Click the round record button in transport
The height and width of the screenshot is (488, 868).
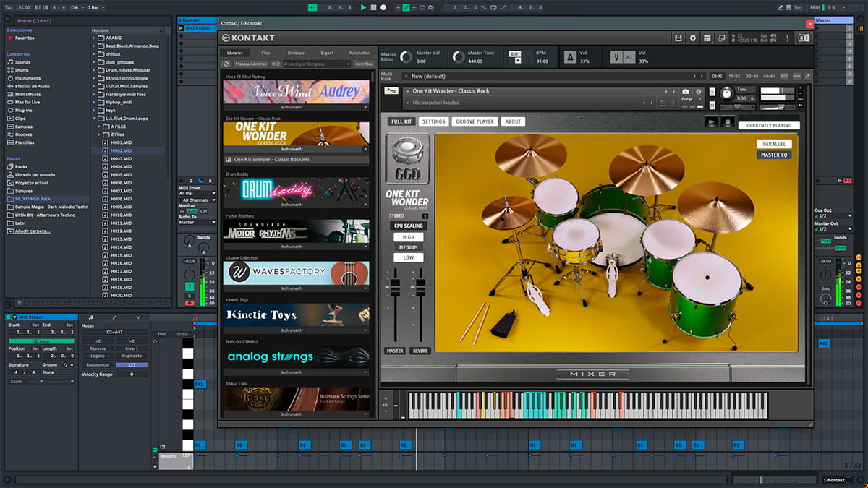(x=383, y=7)
